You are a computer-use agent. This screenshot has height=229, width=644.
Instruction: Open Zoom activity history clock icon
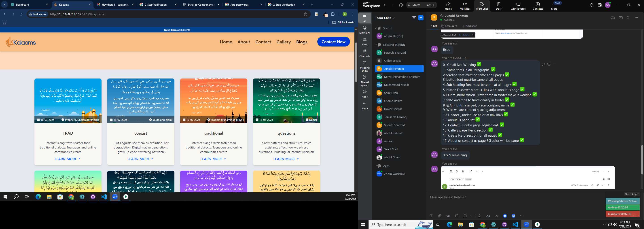401,5
